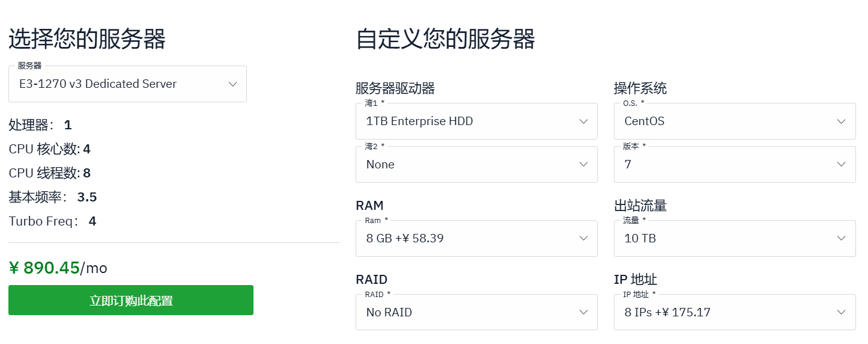The height and width of the screenshot is (344, 868).
Task: Click the 自定义您的服务器 heading
Action: tap(445, 39)
